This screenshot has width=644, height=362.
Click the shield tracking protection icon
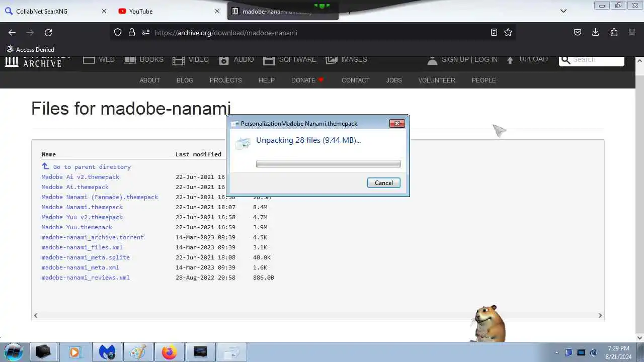tap(118, 33)
